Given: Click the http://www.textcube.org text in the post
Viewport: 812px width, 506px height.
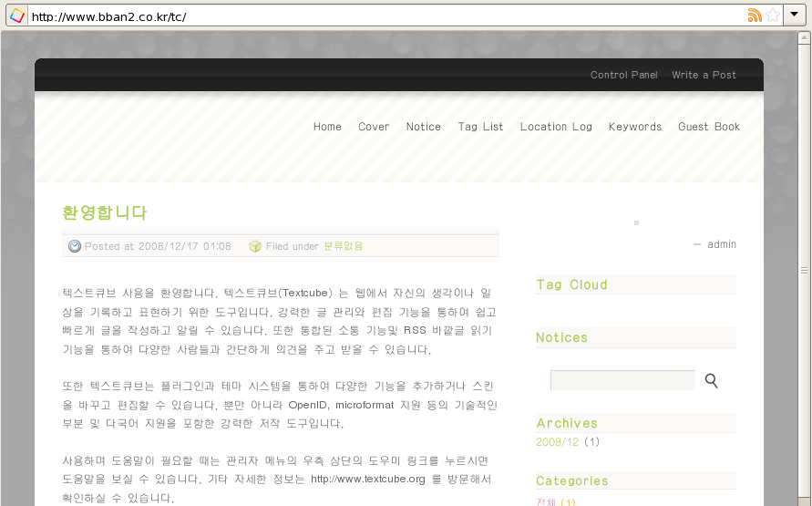Looking at the screenshot, I should tap(367, 479).
